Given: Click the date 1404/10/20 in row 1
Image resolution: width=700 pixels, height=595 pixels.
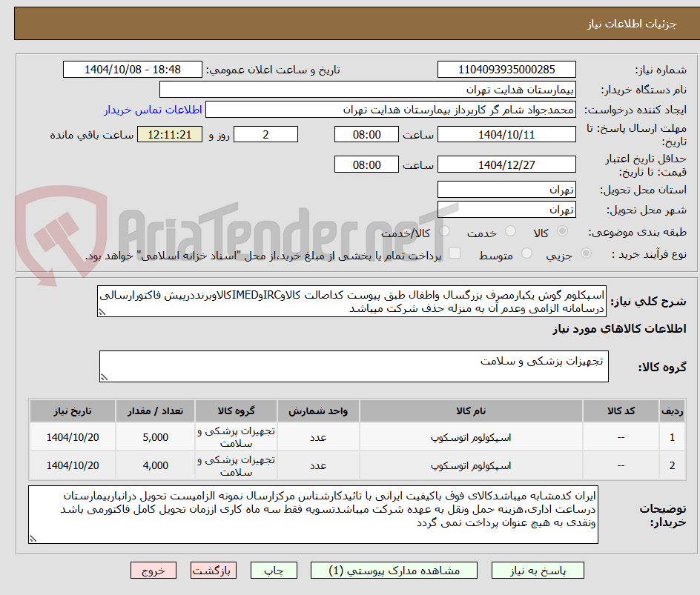Looking at the screenshot, I should (73, 438).
